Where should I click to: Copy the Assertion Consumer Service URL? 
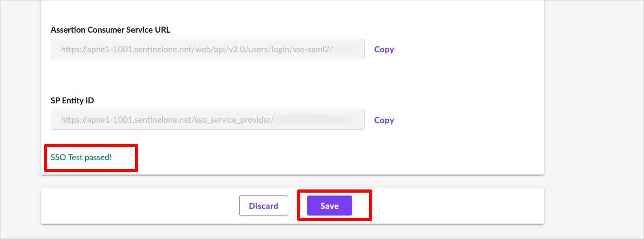pos(384,50)
